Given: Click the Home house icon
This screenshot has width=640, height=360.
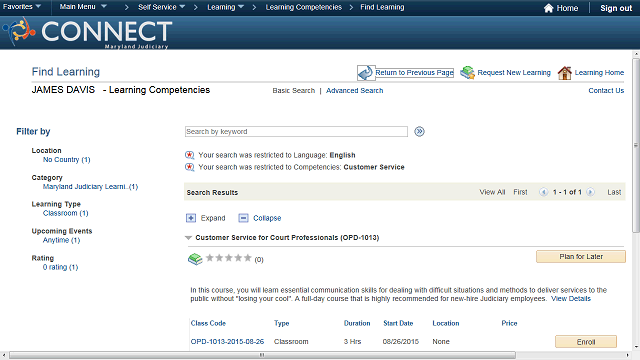Looking at the screenshot, I should (548, 8).
